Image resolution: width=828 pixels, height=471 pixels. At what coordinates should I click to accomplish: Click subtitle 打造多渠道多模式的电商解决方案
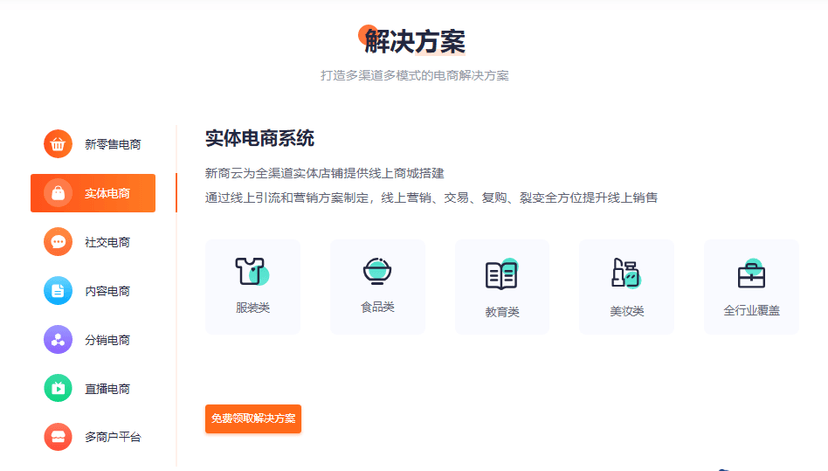click(x=415, y=76)
